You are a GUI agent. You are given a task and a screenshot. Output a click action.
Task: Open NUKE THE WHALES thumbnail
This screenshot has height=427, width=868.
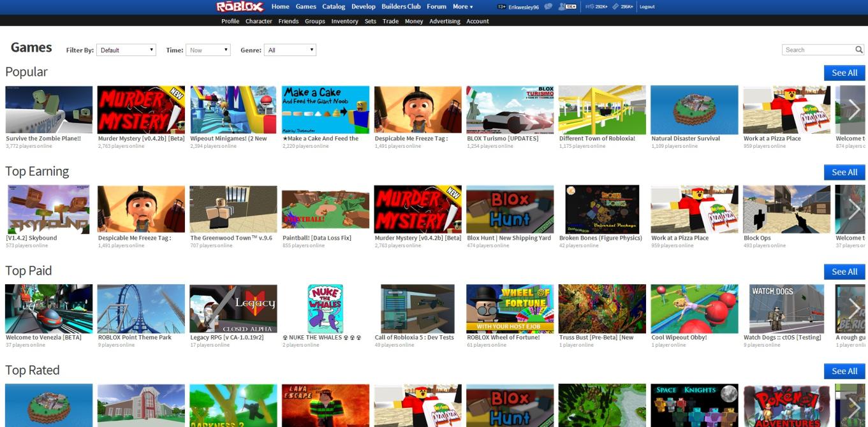[x=325, y=308]
